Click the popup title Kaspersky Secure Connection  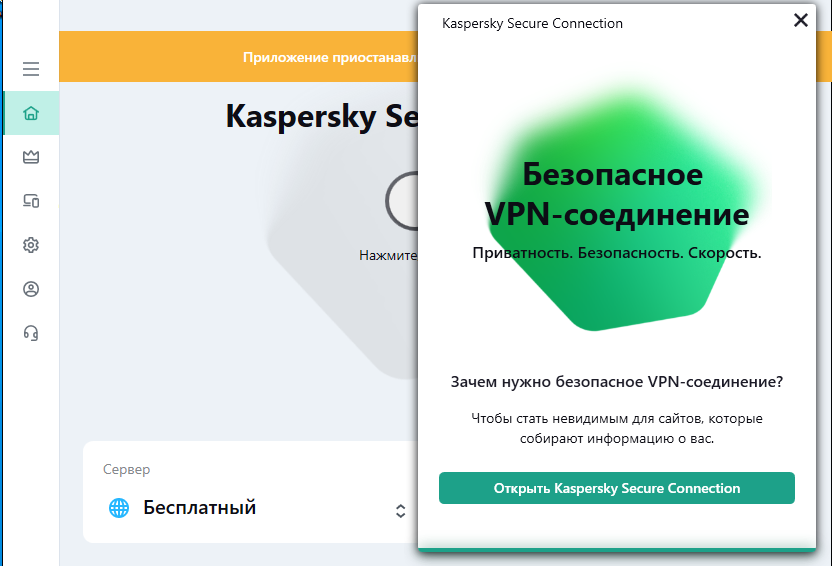tap(532, 23)
